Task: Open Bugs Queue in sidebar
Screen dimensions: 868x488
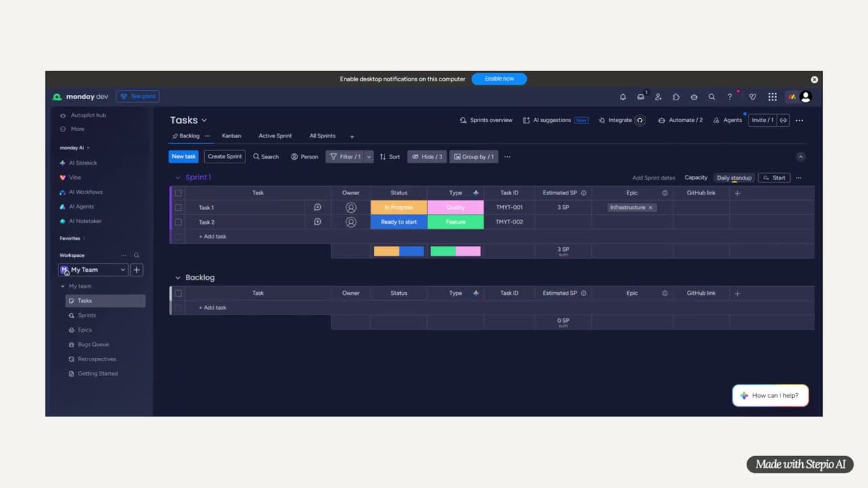Action: point(93,345)
